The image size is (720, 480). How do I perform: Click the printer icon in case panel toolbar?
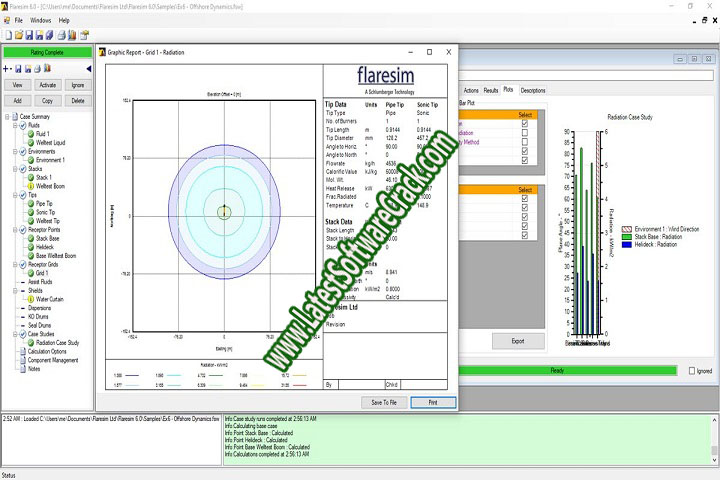[x=37, y=69]
